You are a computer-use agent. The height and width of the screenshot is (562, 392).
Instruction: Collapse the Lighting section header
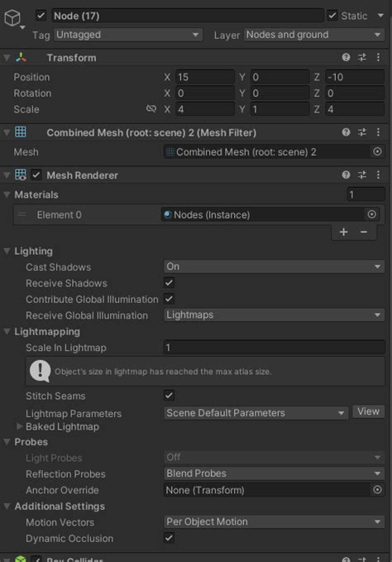pos(33,251)
